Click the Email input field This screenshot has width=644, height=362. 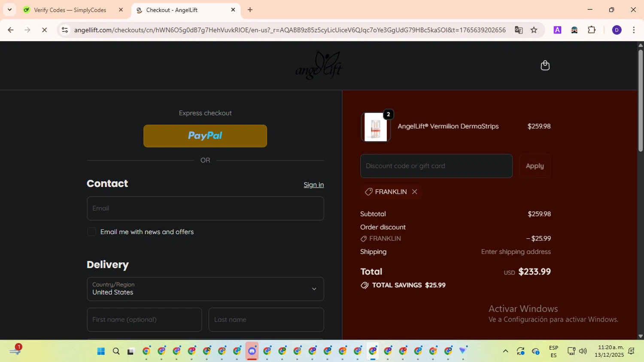pos(205,208)
